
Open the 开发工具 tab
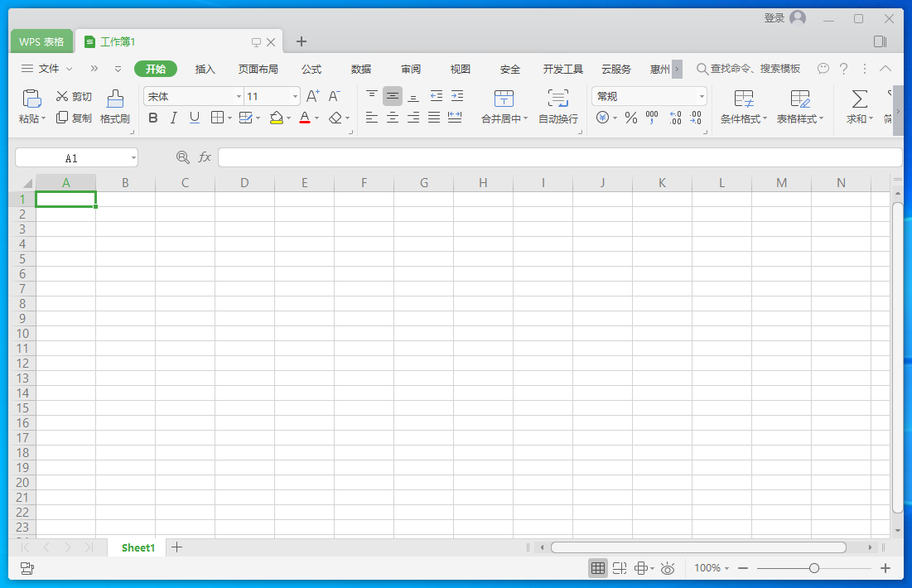563,70
